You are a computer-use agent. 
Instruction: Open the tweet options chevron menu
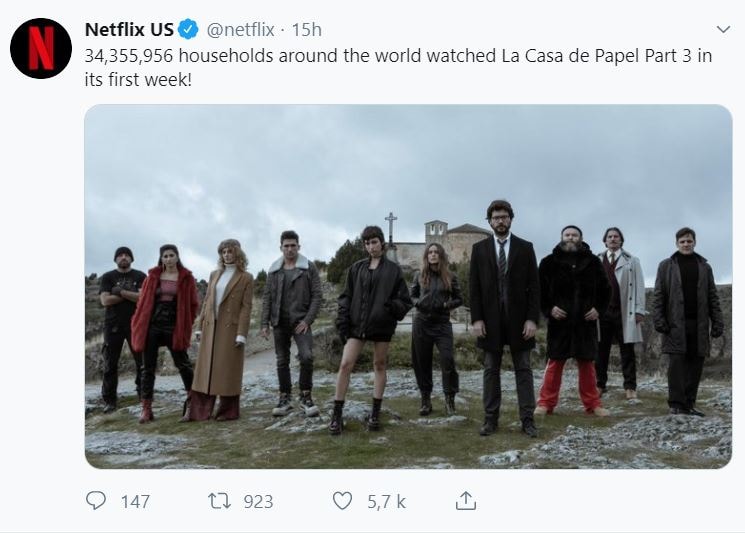coord(723,29)
